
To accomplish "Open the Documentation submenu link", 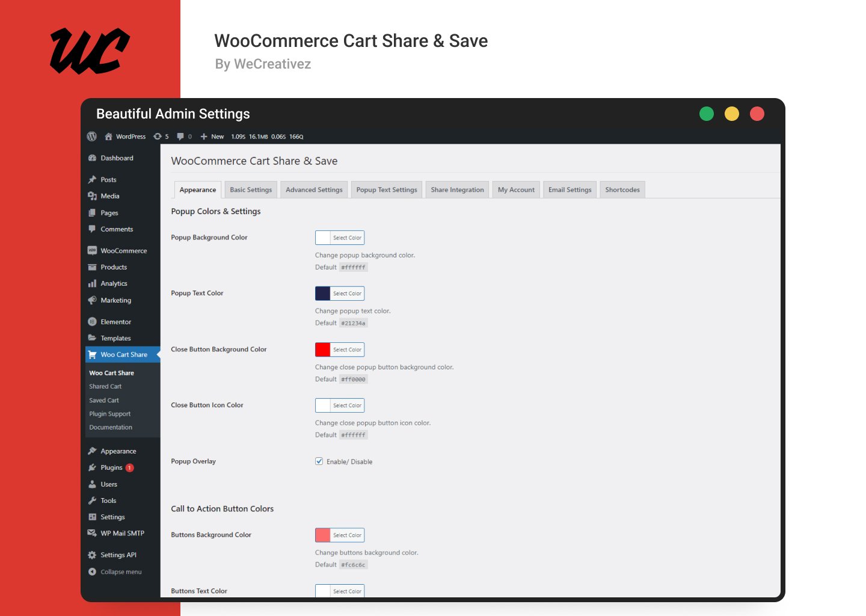I will coord(111,428).
